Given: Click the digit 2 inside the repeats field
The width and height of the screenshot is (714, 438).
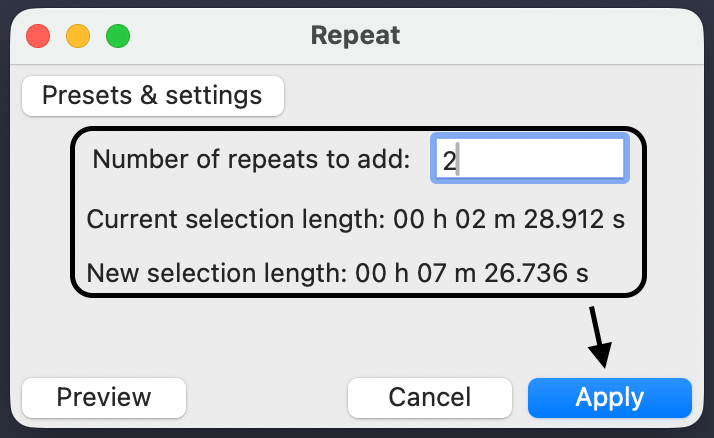Looking at the screenshot, I should [x=449, y=161].
